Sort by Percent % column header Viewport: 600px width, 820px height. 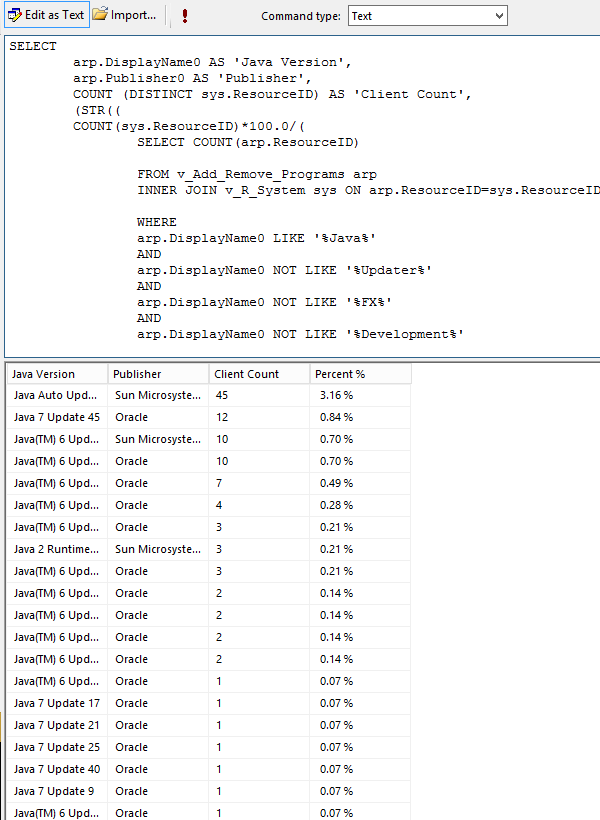pos(360,374)
